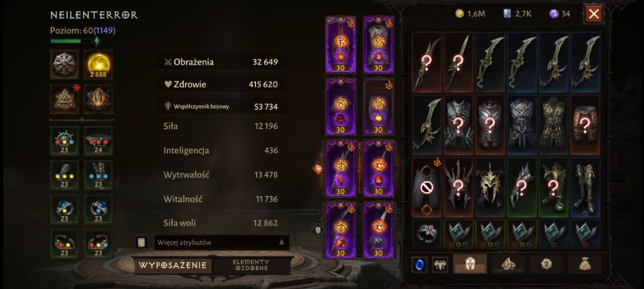
Task: Select the blocked pants item in inventory
Action: 427,187
